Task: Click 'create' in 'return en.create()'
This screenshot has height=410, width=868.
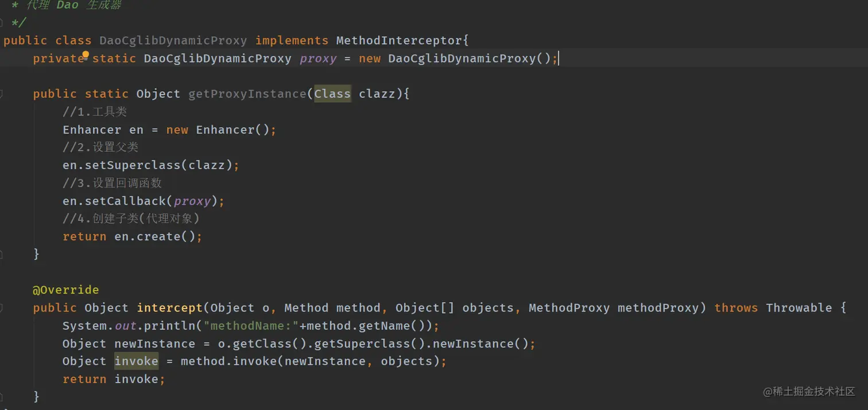Action: [x=158, y=236]
